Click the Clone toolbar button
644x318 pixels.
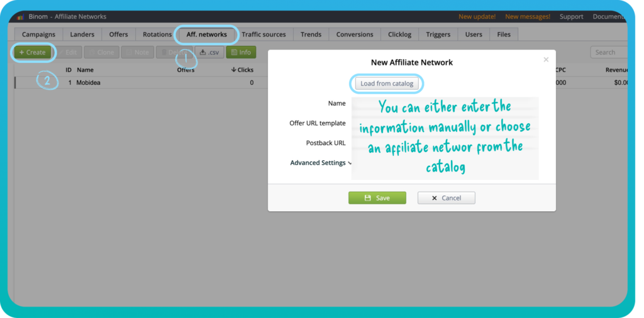coord(102,53)
